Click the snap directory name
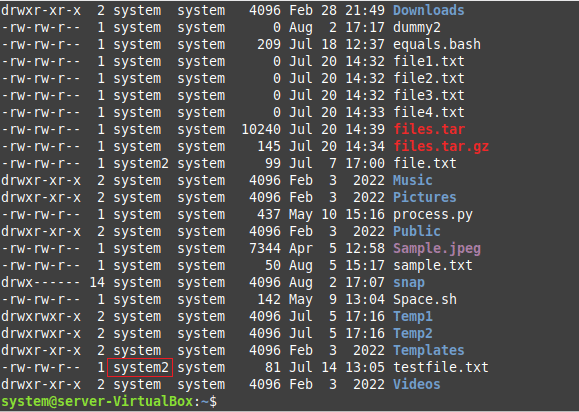Screen dimensions: 579x412 408,283
